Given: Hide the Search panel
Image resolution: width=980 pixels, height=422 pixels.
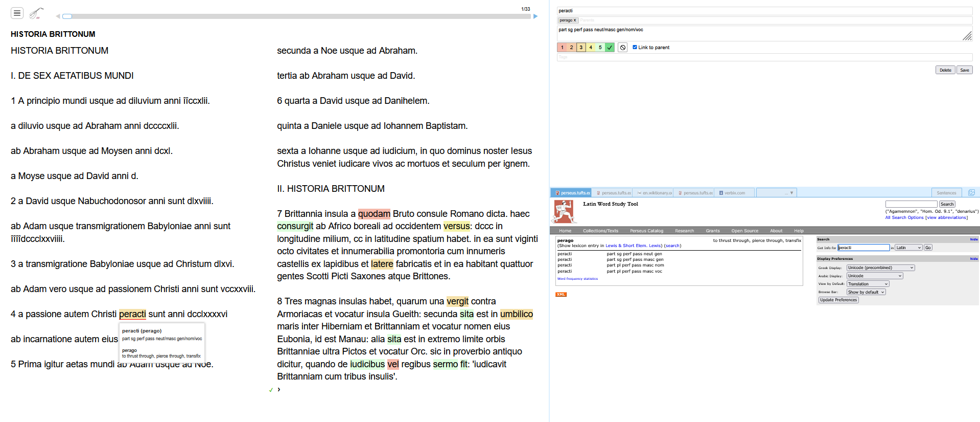Looking at the screenshot, I should (x=974, y=239).
